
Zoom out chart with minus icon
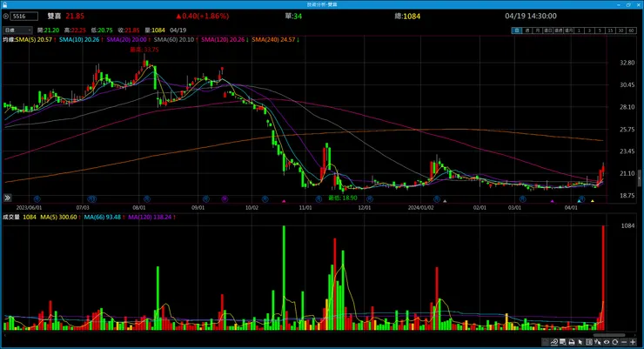[624, 342]
